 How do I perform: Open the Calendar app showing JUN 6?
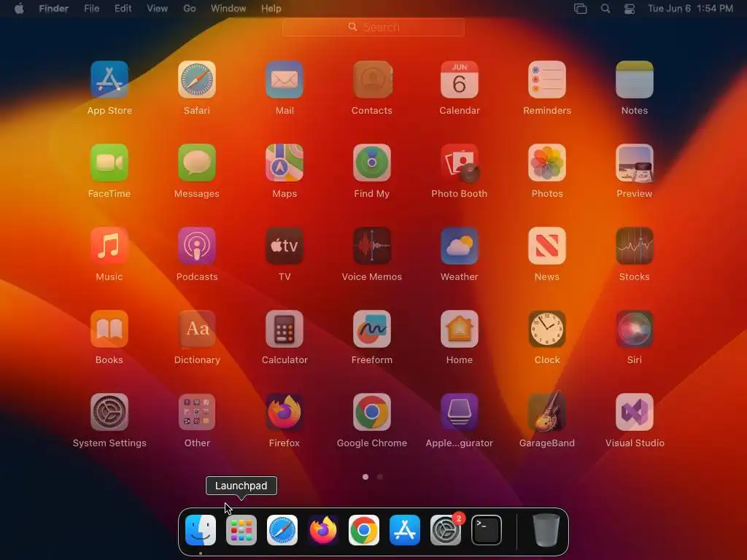coord(460,79)
